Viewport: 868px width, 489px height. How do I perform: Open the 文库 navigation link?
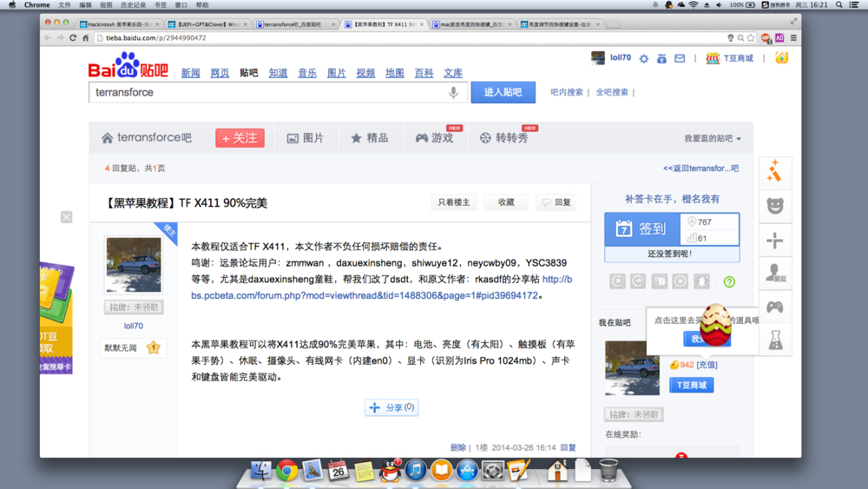[x=453, y=73]
